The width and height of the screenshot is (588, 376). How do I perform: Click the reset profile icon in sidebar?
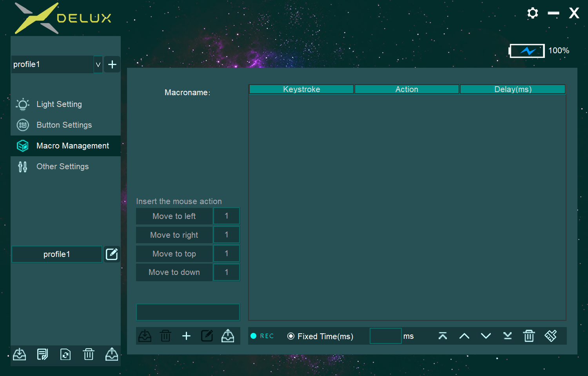coord(65,354)
